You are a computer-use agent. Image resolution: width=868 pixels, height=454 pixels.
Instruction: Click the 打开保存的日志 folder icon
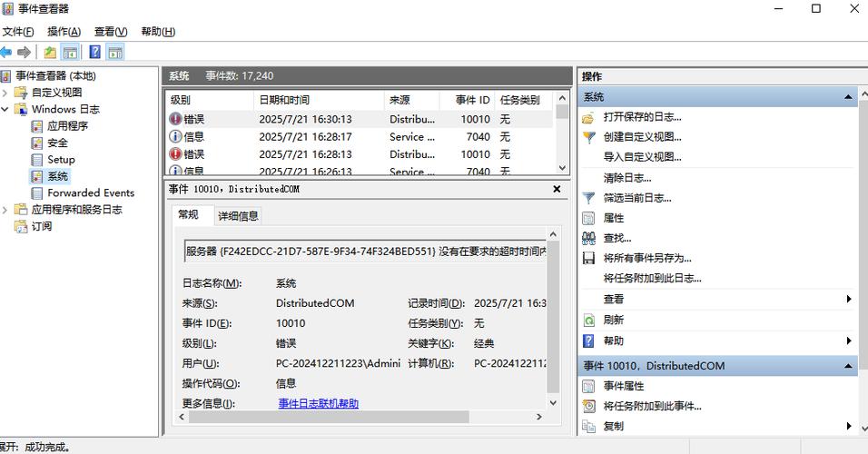click(x=588, y=117)
